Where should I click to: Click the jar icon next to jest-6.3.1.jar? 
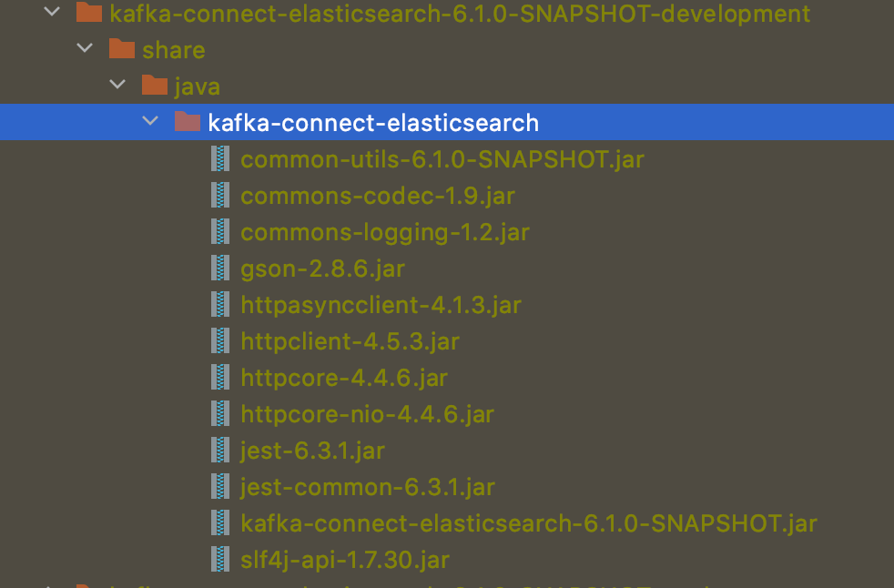[x=219, y=450]
